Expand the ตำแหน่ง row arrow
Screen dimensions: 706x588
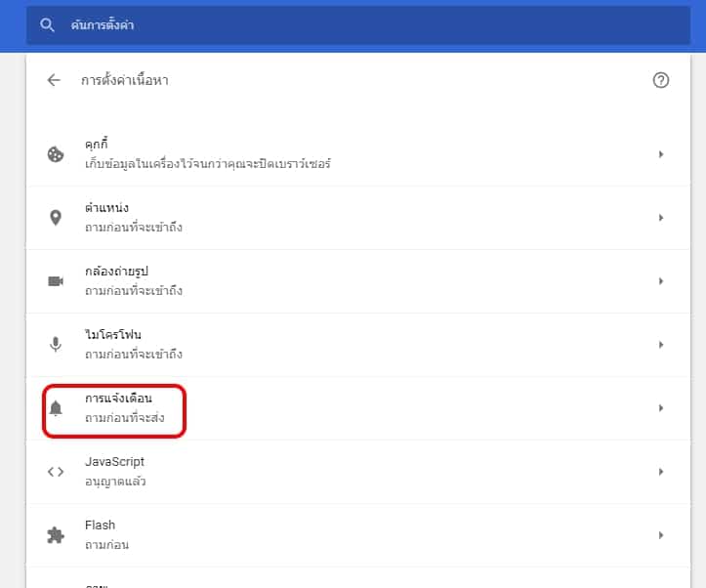[x=661, y=218]
